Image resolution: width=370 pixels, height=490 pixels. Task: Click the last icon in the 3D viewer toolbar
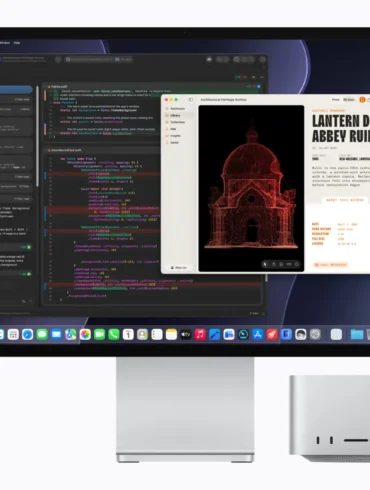[x=297, y=264]
